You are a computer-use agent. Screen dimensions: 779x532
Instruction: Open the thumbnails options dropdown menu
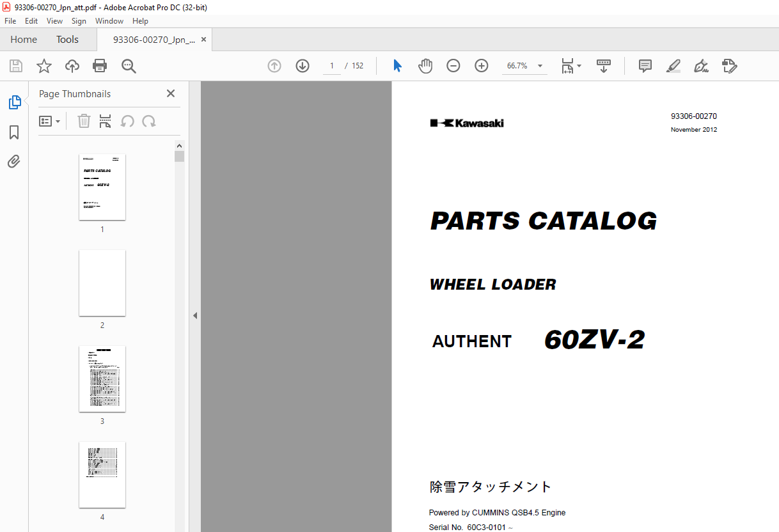[x=50, y=121]
